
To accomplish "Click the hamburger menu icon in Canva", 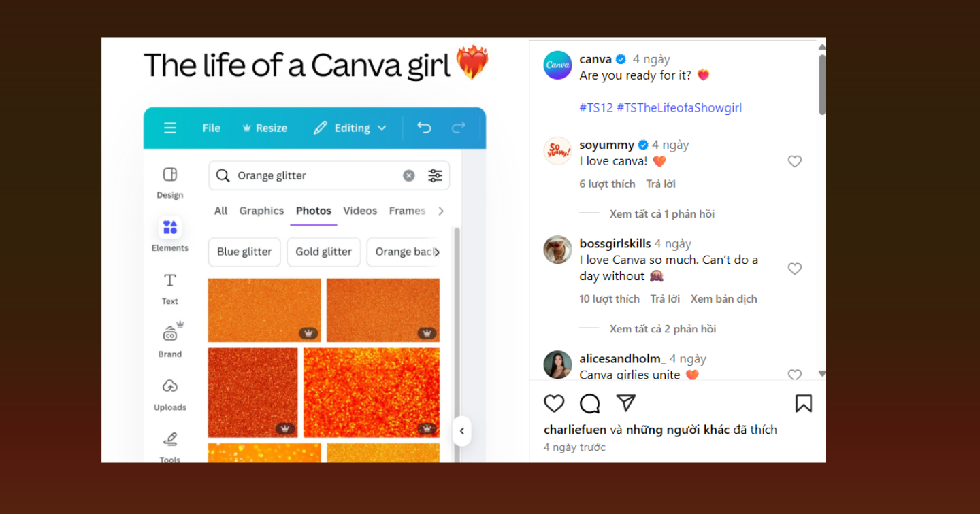I will click(170, 128).
